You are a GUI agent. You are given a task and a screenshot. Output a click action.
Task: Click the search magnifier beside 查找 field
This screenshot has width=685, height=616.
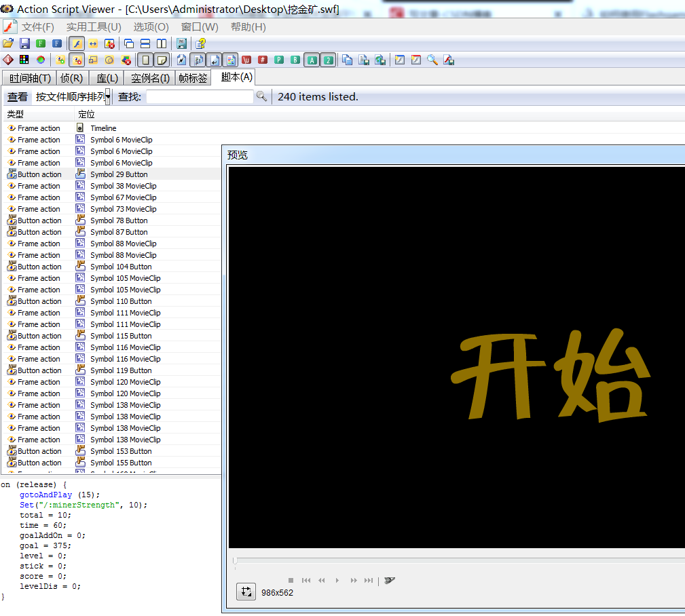coord(261,96)
